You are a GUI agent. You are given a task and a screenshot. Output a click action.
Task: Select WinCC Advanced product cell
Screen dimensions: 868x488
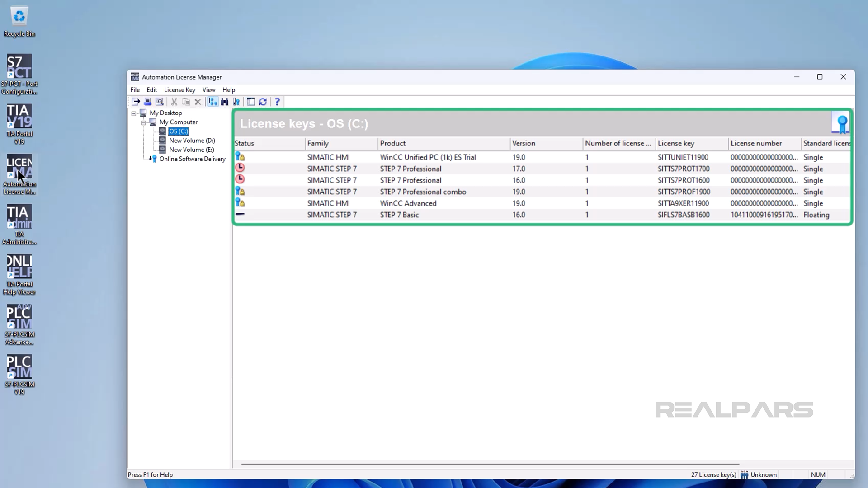coord(408,203)
